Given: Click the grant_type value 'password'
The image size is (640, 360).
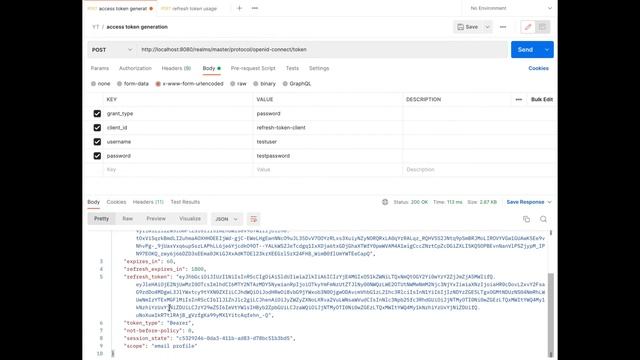Looking at the screenshot, I should (x=268, y=113).
